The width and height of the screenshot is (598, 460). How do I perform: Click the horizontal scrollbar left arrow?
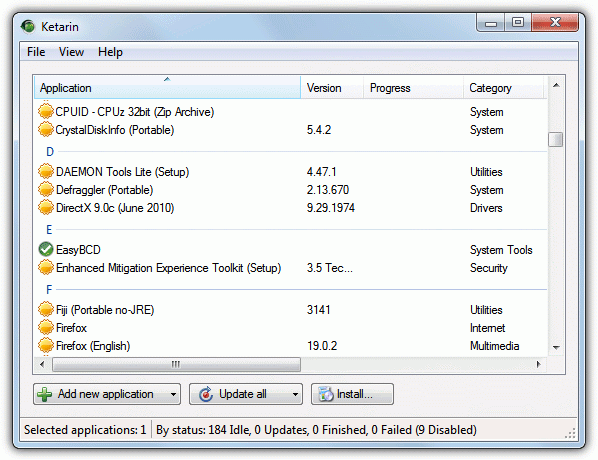tap(42, 364)
